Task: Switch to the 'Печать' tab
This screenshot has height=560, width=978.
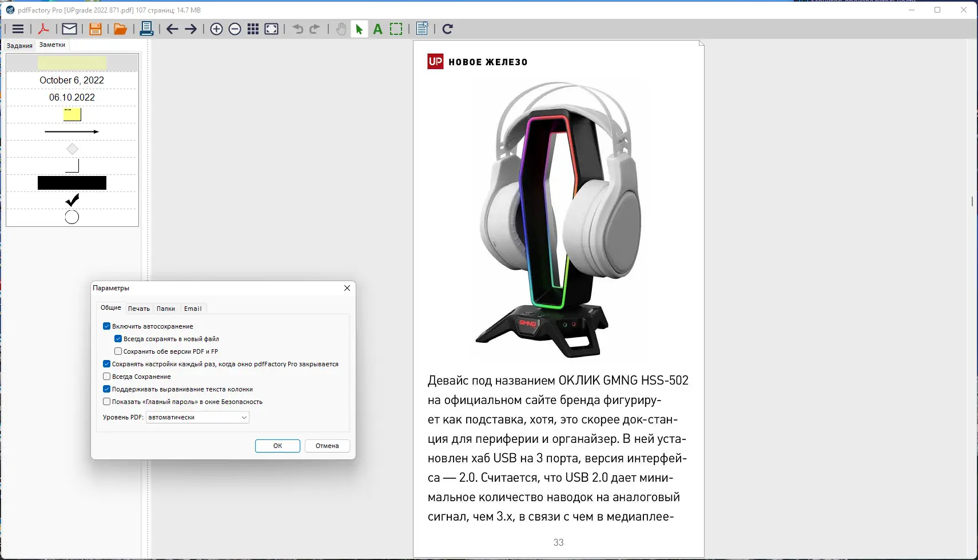Action: (x=139, y=309)
